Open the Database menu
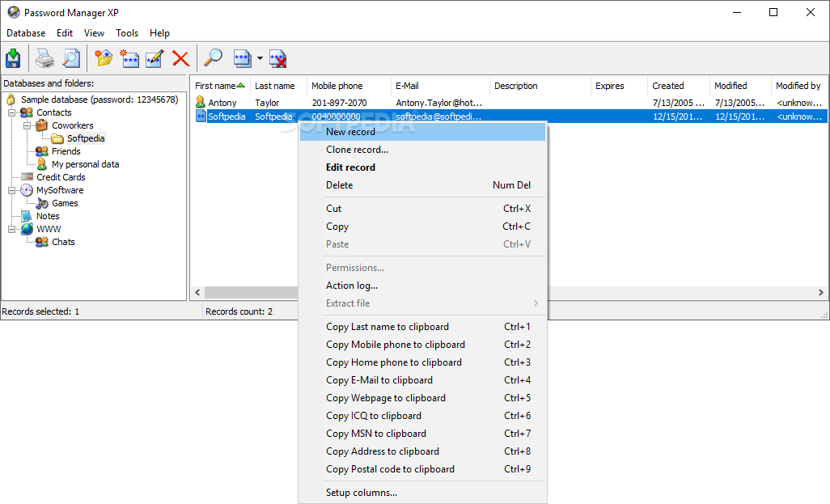 [26, 33]
